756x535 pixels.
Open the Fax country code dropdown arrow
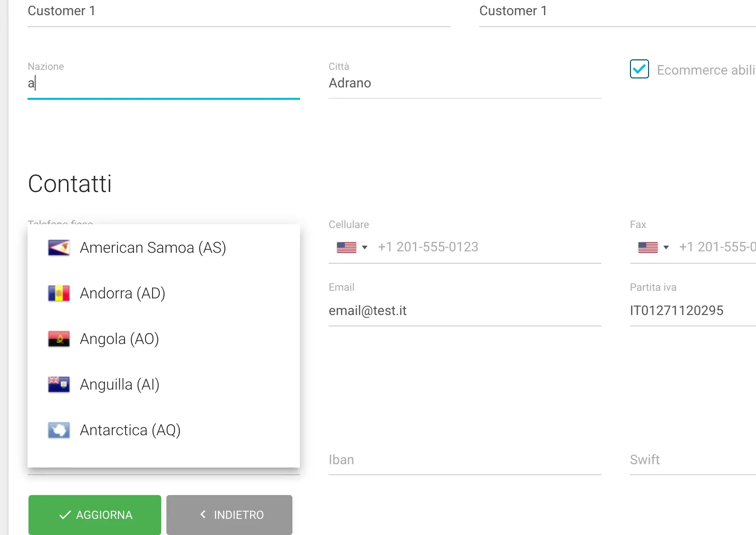tap(666, 247)
